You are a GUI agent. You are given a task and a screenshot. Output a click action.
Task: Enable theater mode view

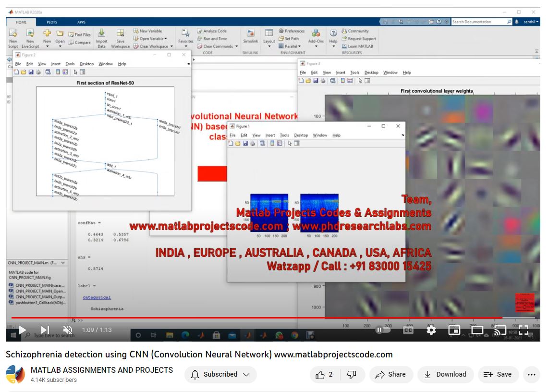tap(477, 330)
